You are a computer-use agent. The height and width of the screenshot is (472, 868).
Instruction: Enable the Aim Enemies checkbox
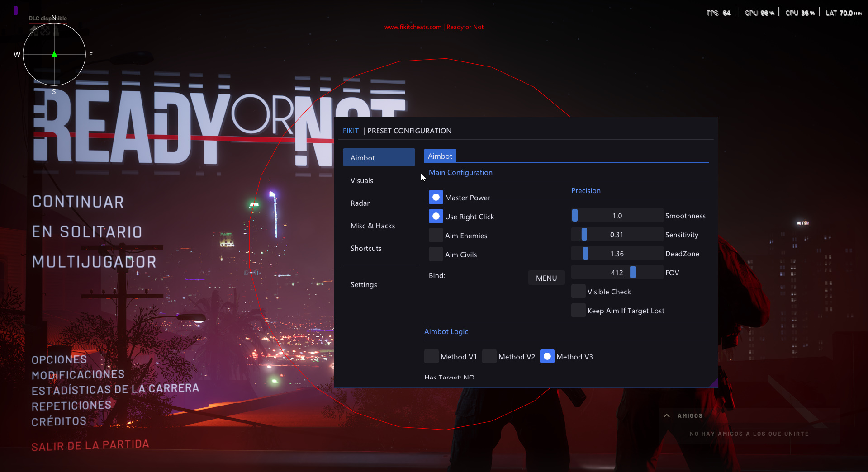coord(436,235)
